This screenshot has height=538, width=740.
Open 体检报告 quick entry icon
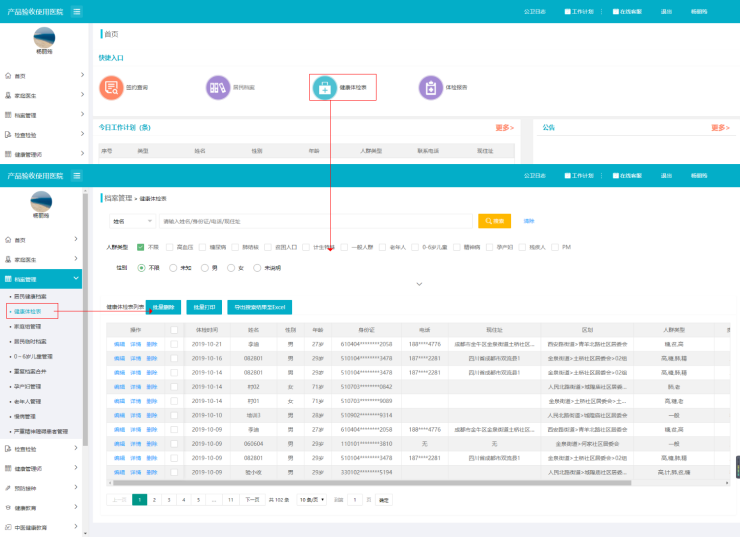pos(430,88)
